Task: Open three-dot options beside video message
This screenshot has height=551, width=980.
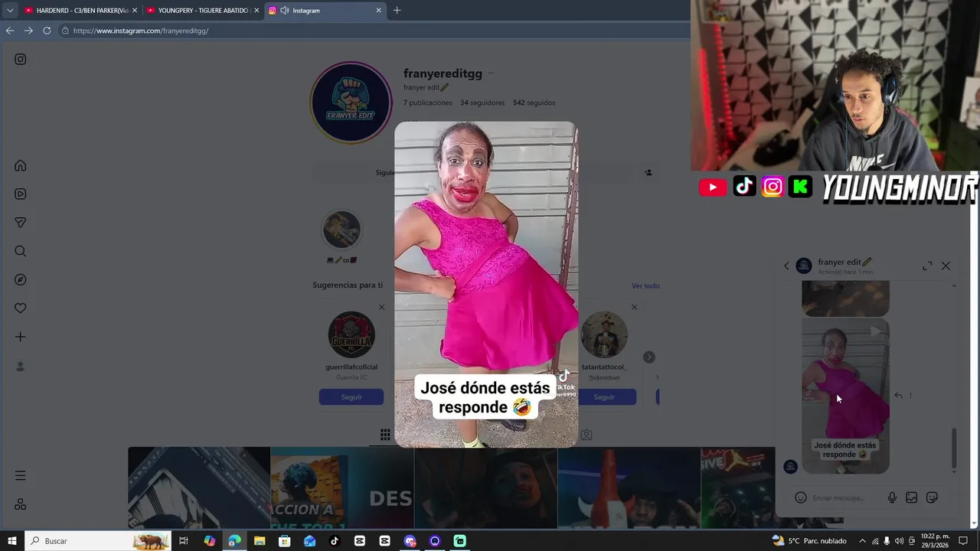Action: 910,396
